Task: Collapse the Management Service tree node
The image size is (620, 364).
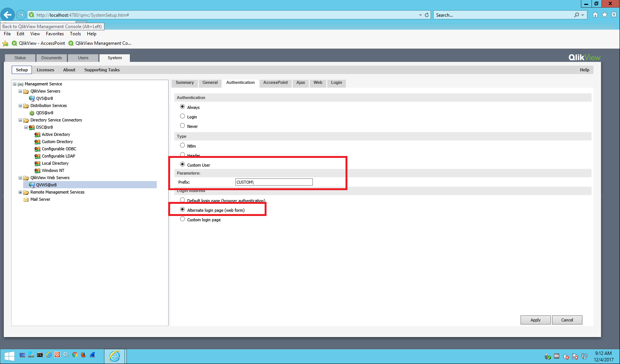Action: pos(15,84)
